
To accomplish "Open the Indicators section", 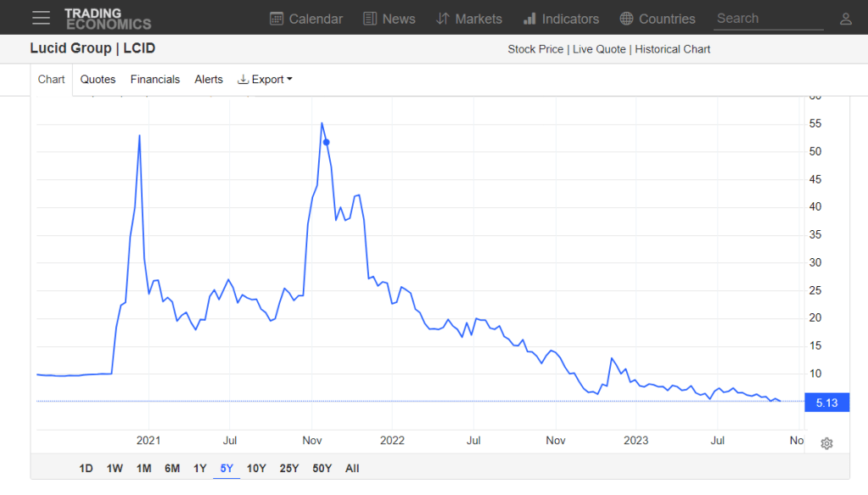I will point(561,19).
